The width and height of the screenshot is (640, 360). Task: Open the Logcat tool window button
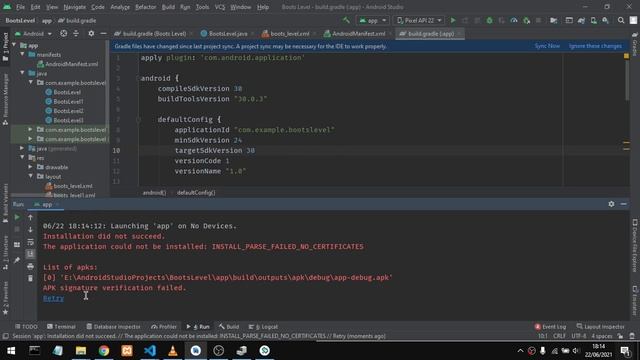[x=263, y=327]
